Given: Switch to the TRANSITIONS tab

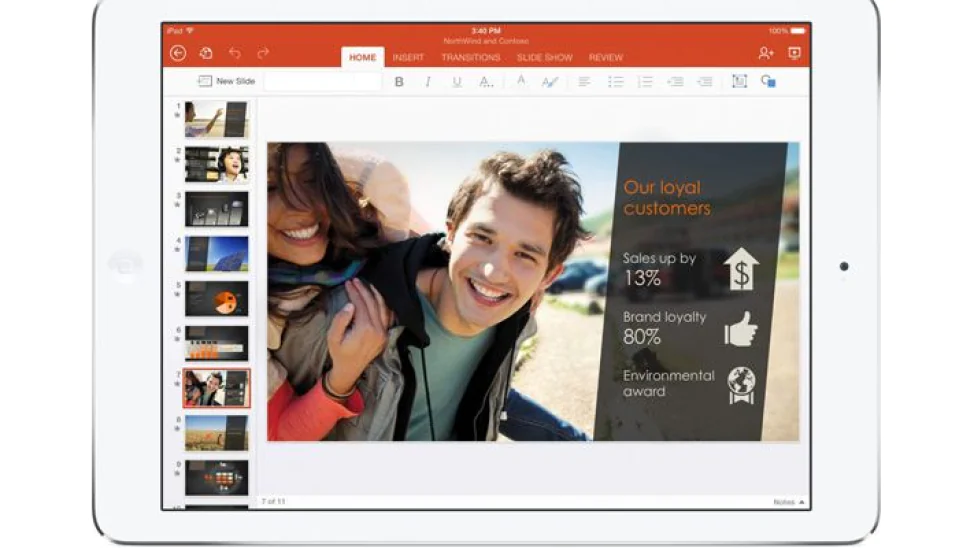Looking at the screenshot, I should [x=471, y=57].
